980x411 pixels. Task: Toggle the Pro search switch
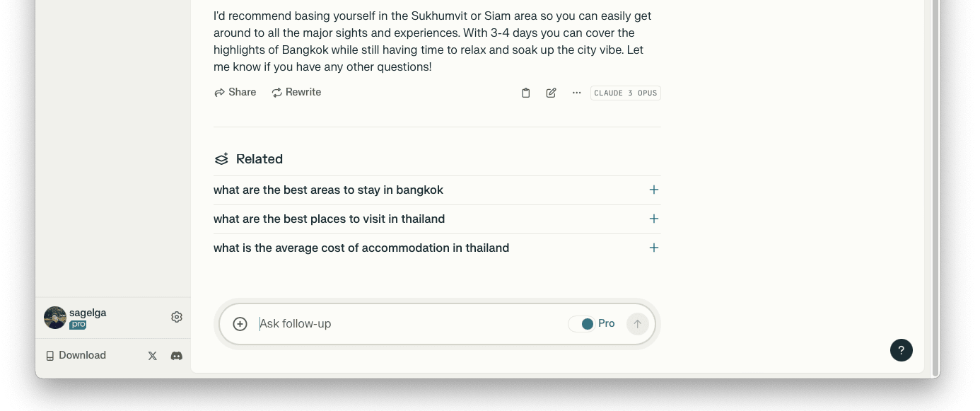click(x=582, y=324)
